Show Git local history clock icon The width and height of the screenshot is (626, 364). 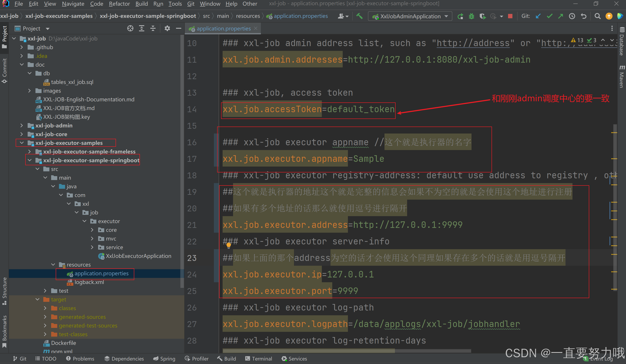tap(572, 16)
